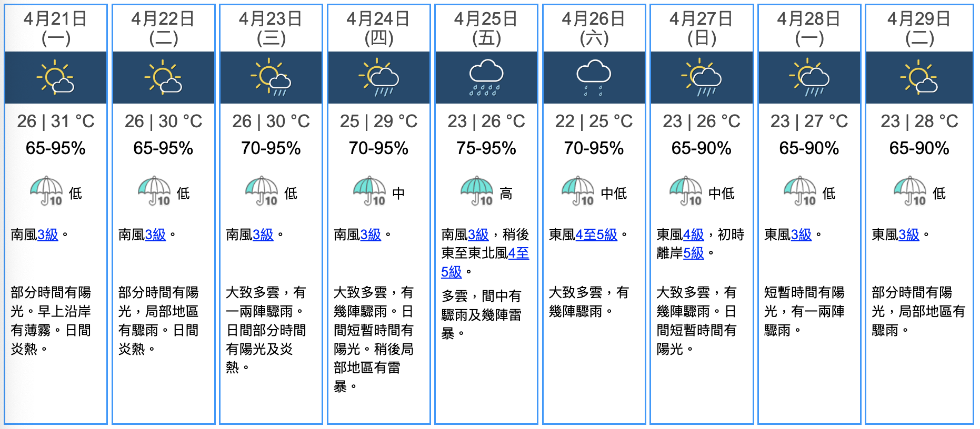Open the 4至5級 wind link for April 26
The width and height of the screenshot is (980, 429).
pyautogui.click(x=596, y=234)
